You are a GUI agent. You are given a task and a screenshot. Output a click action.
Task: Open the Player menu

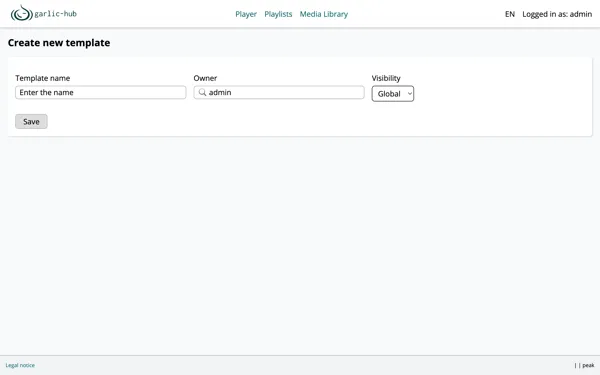coord(246,14)
